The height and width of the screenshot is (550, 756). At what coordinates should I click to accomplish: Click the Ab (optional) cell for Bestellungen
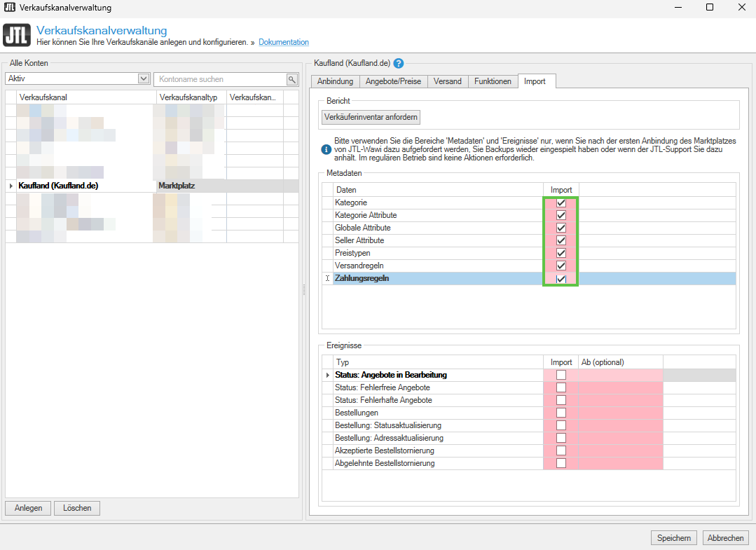(x=619, y=413)
